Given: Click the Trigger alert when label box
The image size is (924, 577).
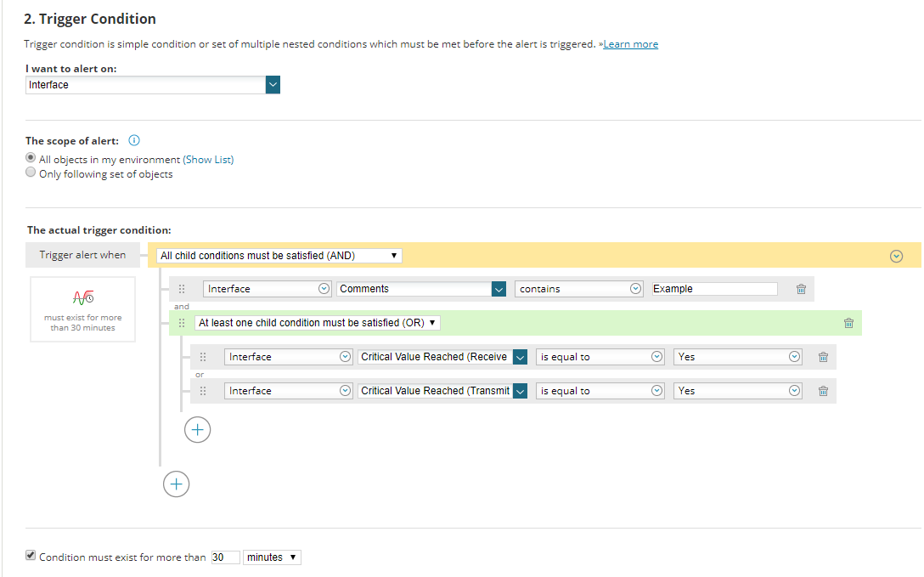Looking at the screenshot, I should pyautogui.click(x=82, y=255).
